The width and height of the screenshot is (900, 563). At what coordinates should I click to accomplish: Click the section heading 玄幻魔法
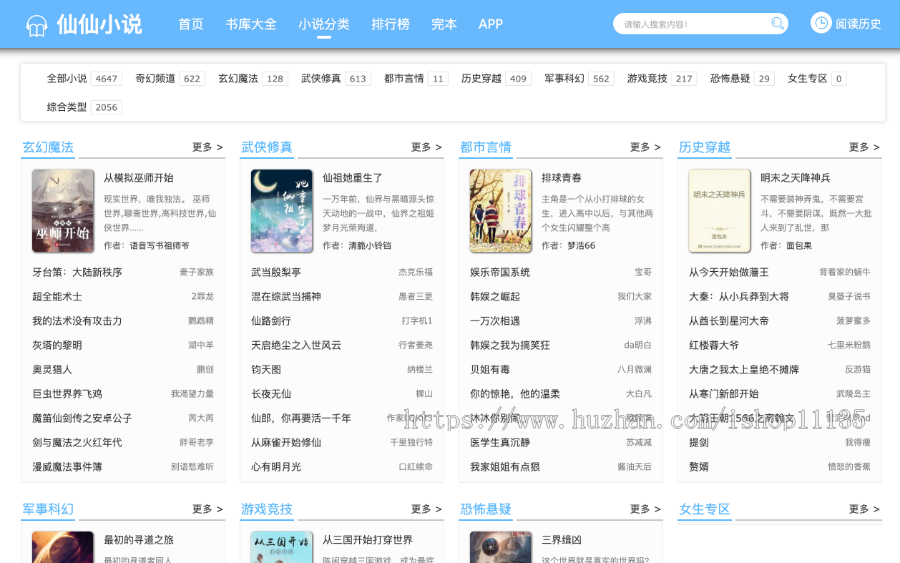[48, 147]
